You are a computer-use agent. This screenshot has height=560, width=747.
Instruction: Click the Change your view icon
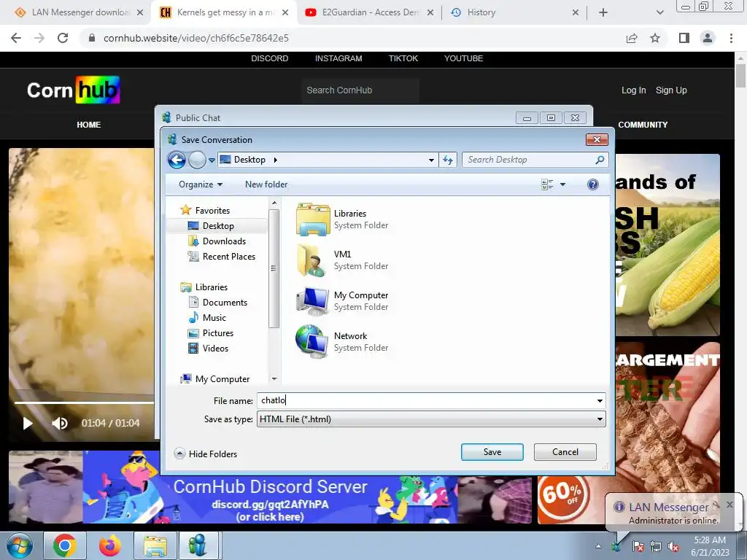(547, 184)
